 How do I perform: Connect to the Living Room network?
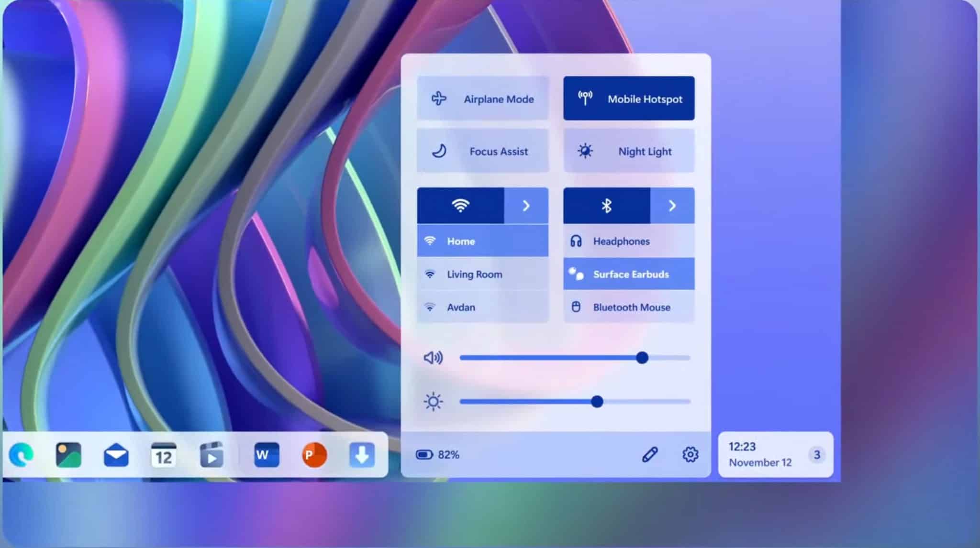[x=482, y=274]
